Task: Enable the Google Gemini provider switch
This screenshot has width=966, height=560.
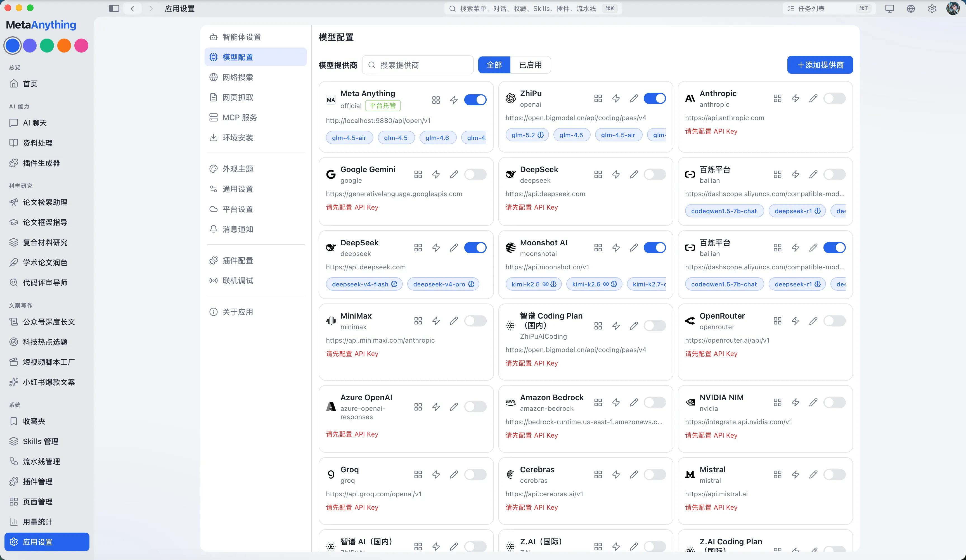Action: click(475, 174)
